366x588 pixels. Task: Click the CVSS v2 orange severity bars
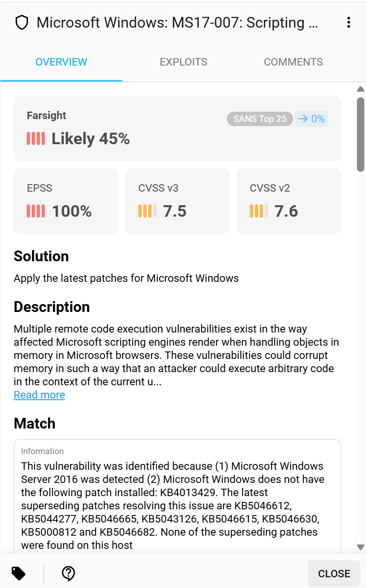pos(259,211)
